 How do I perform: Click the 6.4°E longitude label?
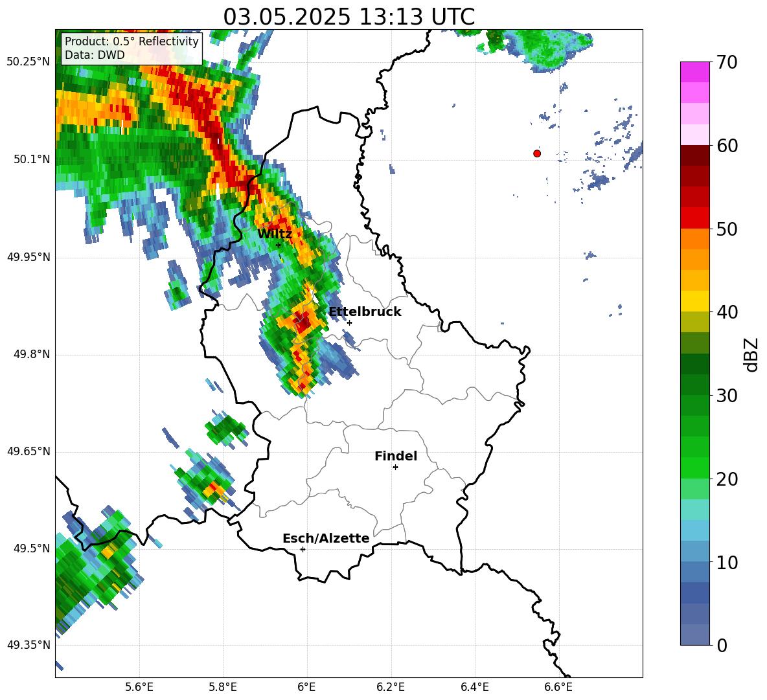click(x=474, y=687)
